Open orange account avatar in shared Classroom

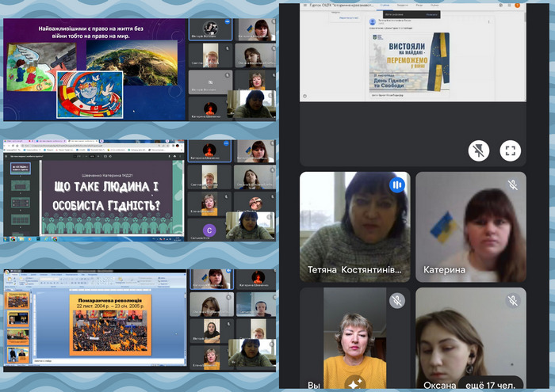coord(517,6)
